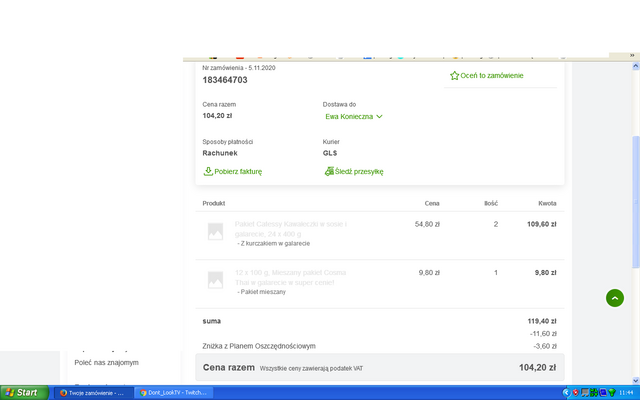Click the Śledź przesyłkę link

(x=359, y=171)
